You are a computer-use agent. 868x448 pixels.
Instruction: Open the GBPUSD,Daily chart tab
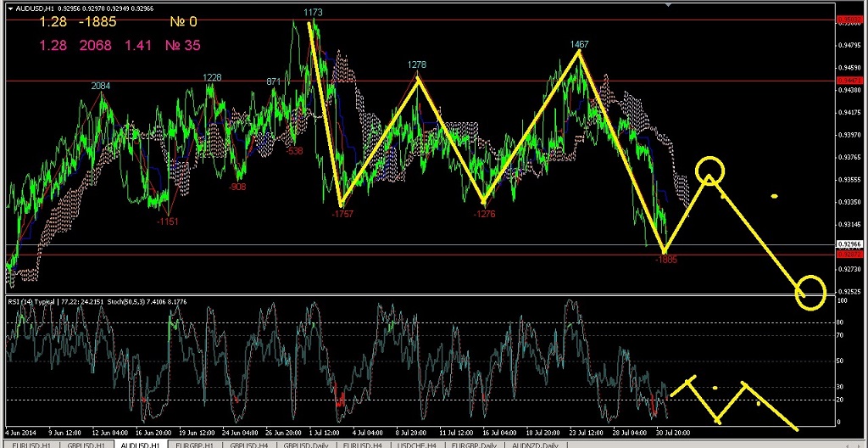tap(306, 444)
